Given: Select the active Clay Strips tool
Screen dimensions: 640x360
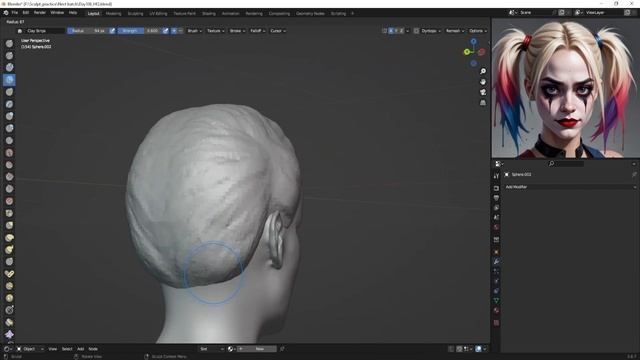Looking at the screenshot, I should (x=9, y=80).
